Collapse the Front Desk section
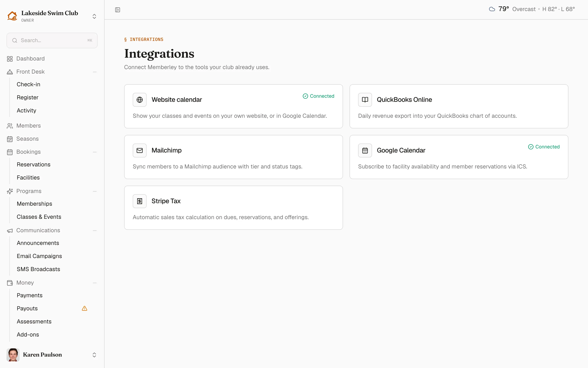 [x=95, y=72]
